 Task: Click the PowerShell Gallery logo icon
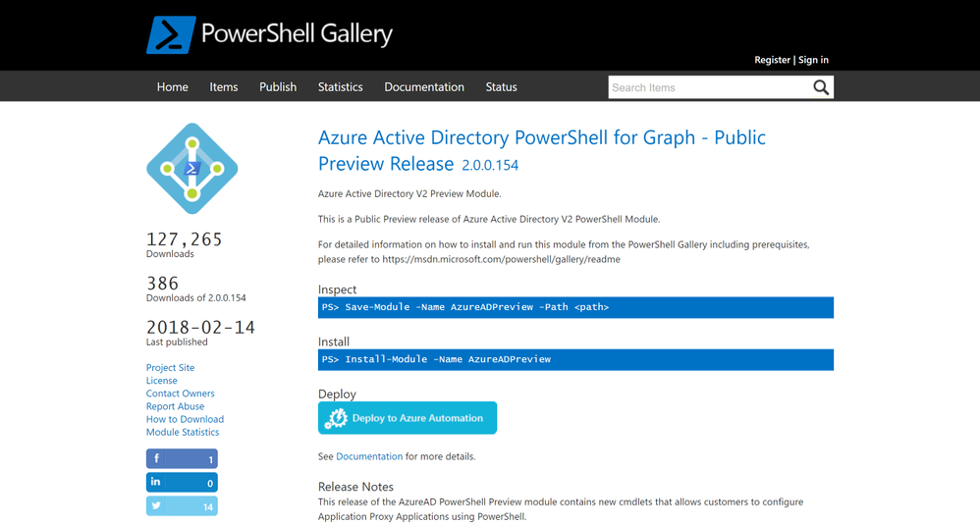[171, 35]
